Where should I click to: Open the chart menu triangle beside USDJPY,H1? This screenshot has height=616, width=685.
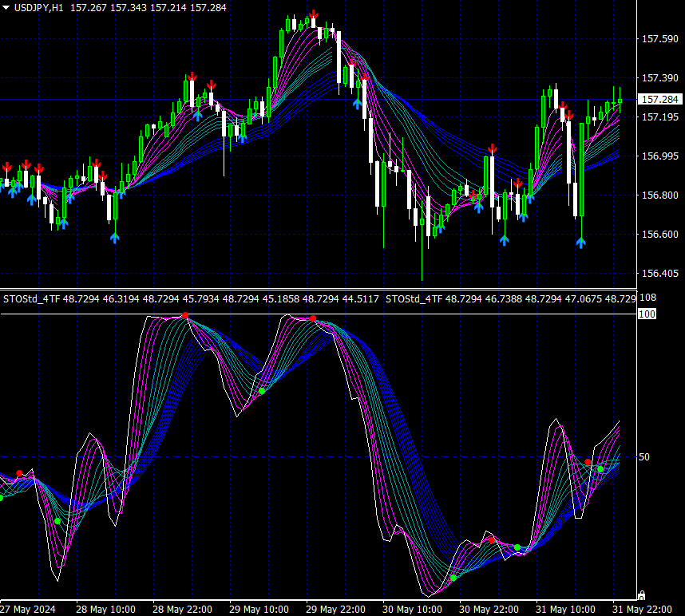click(x=6, y=8)
